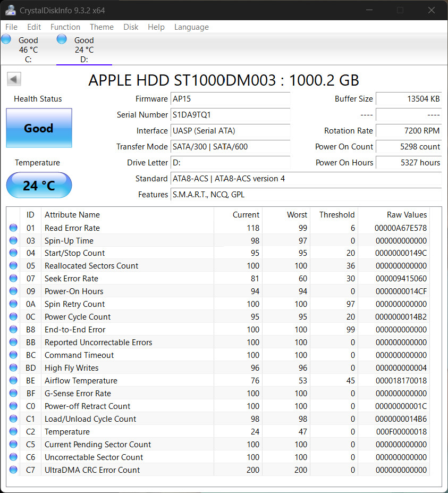448x493 pixels.
Task: Select the D: drive tab at 24 °C
Action: (x=84, y=49)
